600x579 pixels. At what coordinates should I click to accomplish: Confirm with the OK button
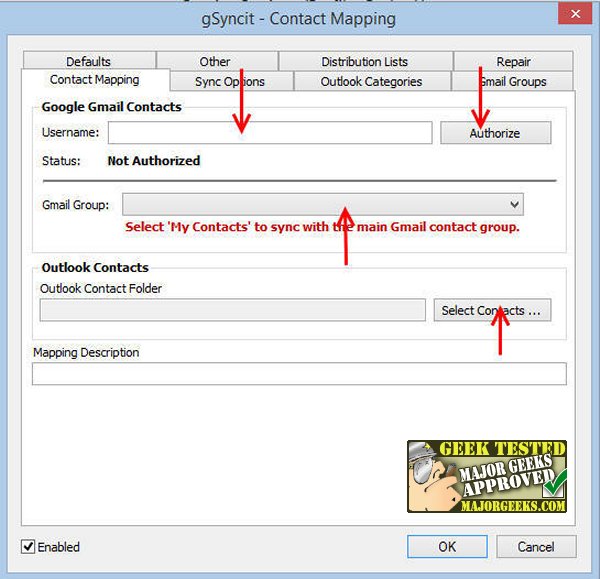[447, 546]
